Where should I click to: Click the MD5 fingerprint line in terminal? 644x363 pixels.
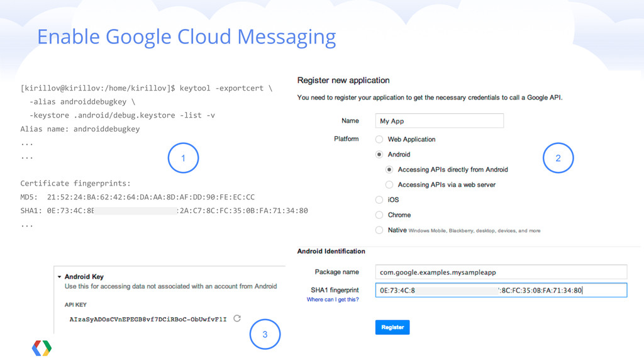pyautogui.click(x=138, y=197)
